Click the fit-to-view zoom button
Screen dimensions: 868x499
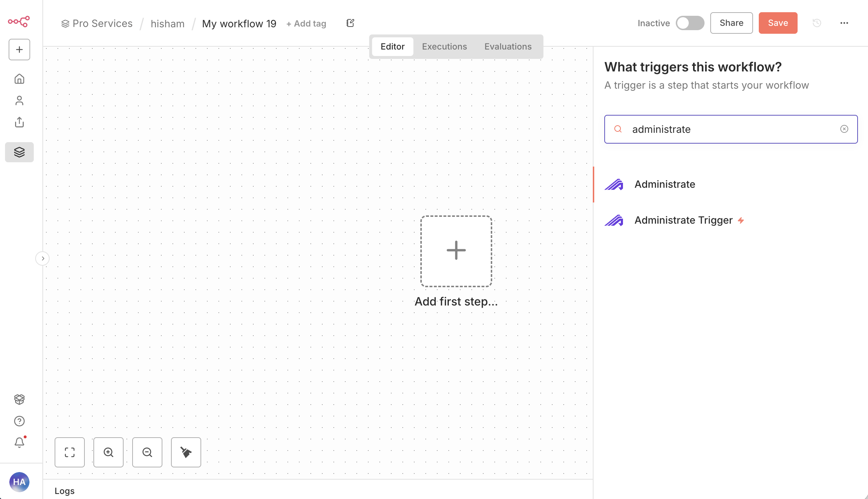point(70,452)
